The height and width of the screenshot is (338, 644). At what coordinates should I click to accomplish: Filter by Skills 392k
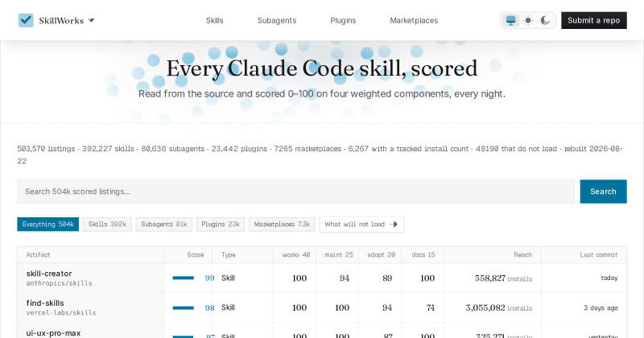coord(107,225)
